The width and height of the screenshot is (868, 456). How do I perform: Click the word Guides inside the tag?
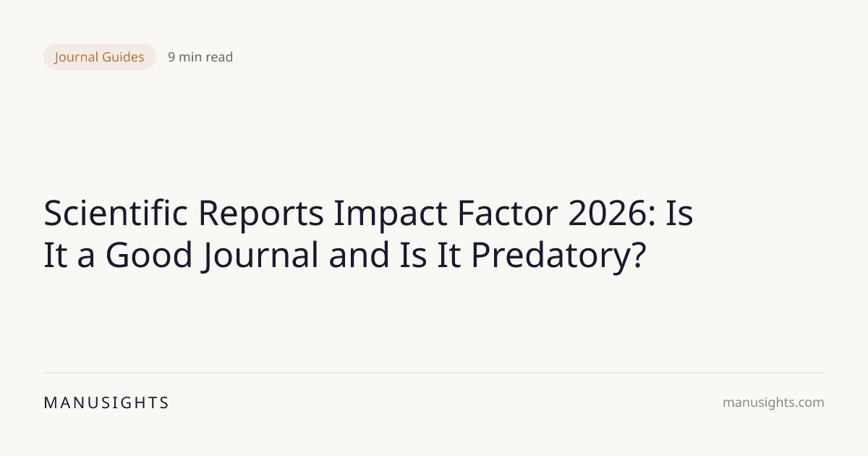click(124, 56)
